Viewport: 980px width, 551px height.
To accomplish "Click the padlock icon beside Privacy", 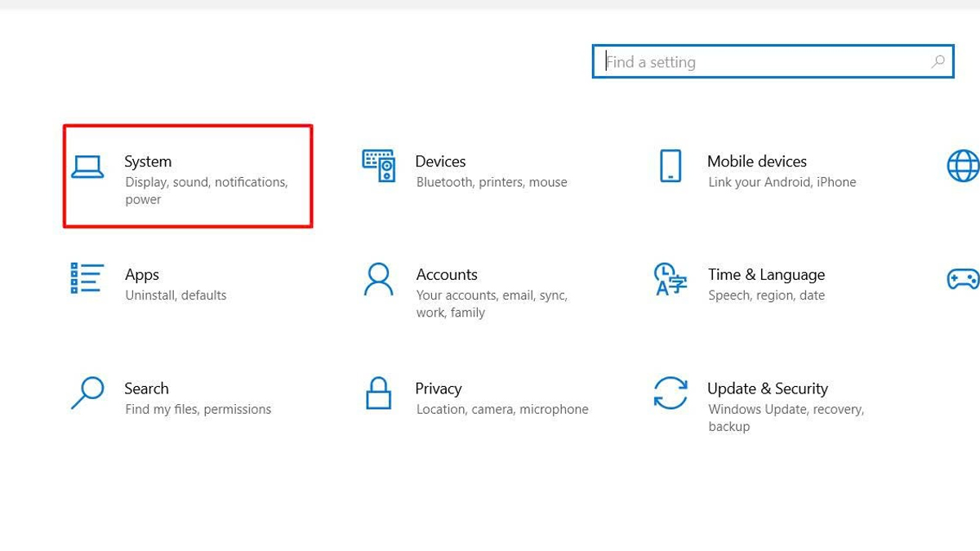I will click(x=379, y=393).
